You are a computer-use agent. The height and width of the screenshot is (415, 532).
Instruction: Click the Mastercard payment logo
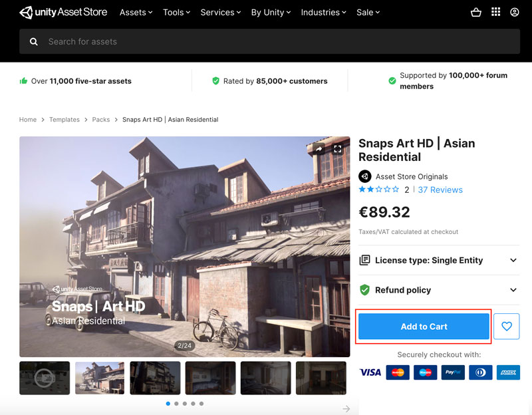398,372
